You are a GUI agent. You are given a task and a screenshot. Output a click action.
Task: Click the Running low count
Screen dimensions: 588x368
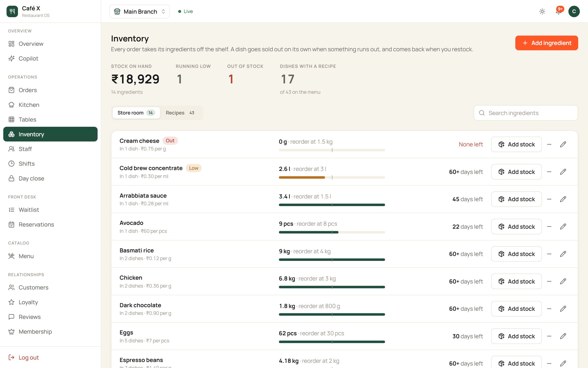click(x=179, y=79)
